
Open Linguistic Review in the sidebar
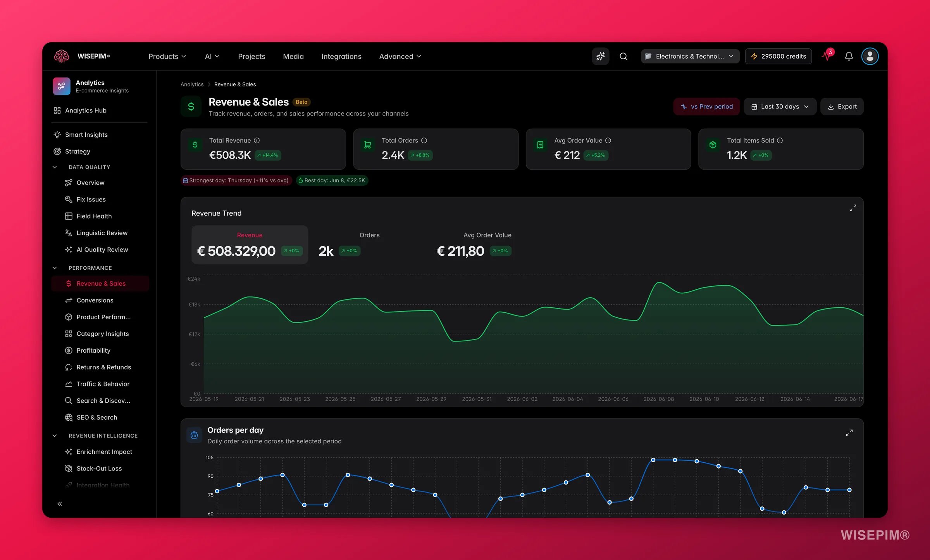coord(100,233)
